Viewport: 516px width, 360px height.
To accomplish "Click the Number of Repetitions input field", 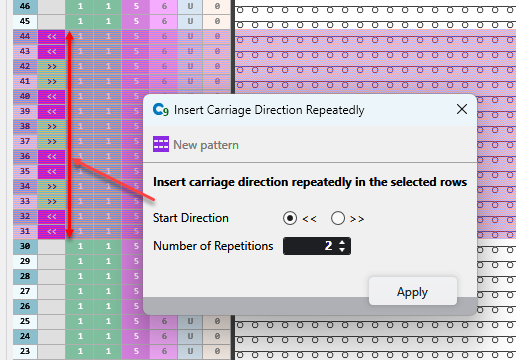I will tap(317, 246).
